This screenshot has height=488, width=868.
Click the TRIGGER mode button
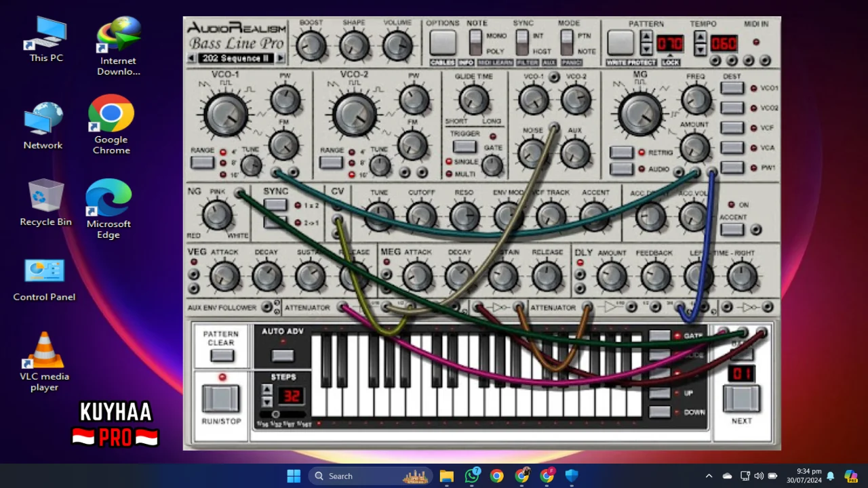click(x=465, y=146)
